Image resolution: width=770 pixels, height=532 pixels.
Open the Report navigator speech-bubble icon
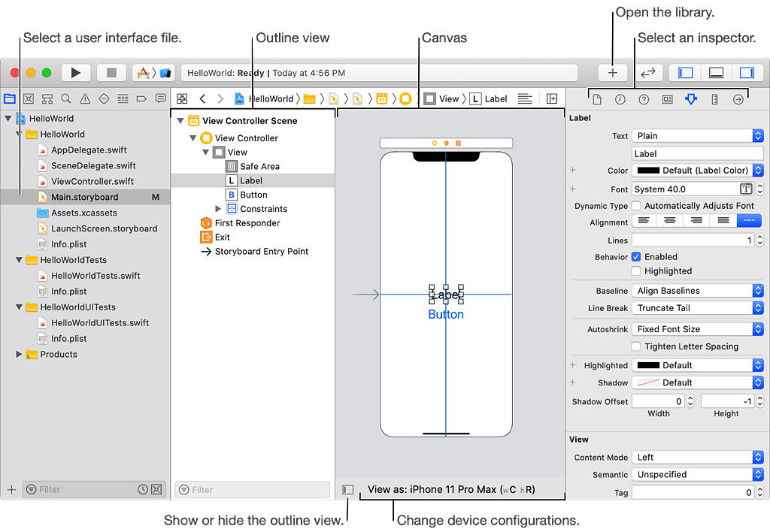(161, 98)
